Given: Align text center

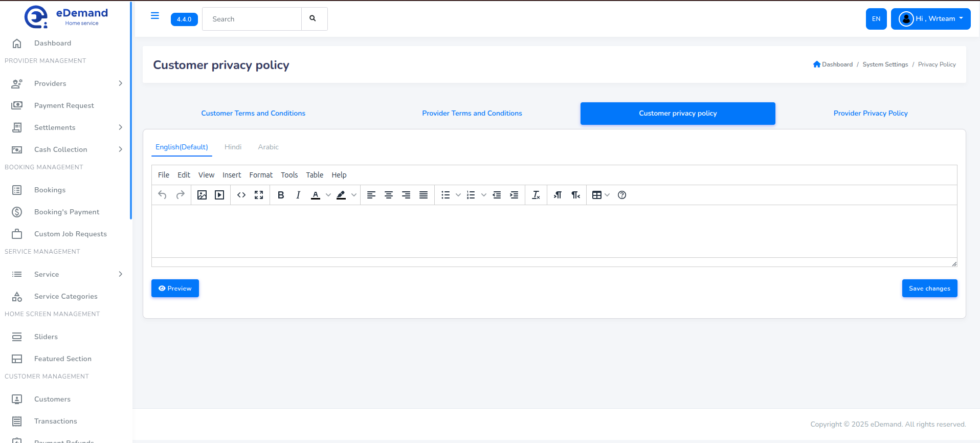Looking at the screenshot, I should click(389, 195).
